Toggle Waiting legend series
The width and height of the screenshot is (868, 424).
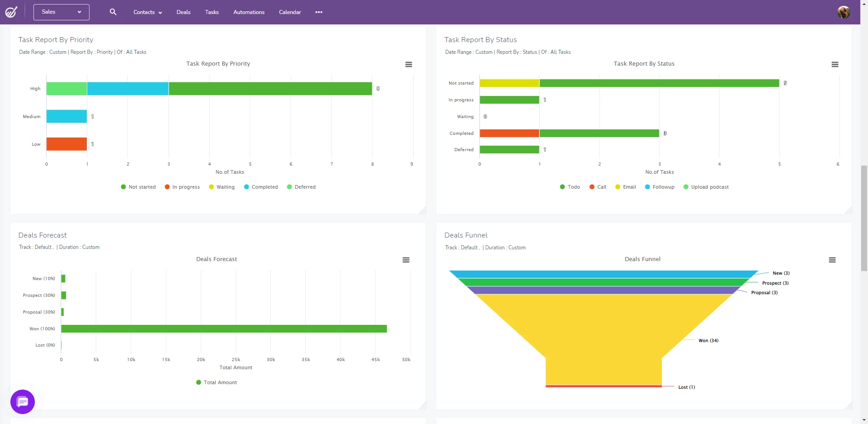pos(222,187)
